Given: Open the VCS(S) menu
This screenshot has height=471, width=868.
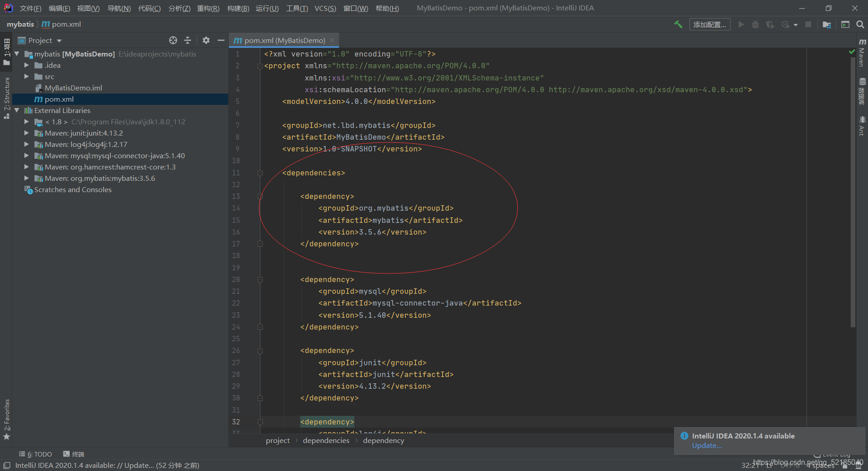Looking at the screenshot, I should point(325,8).
